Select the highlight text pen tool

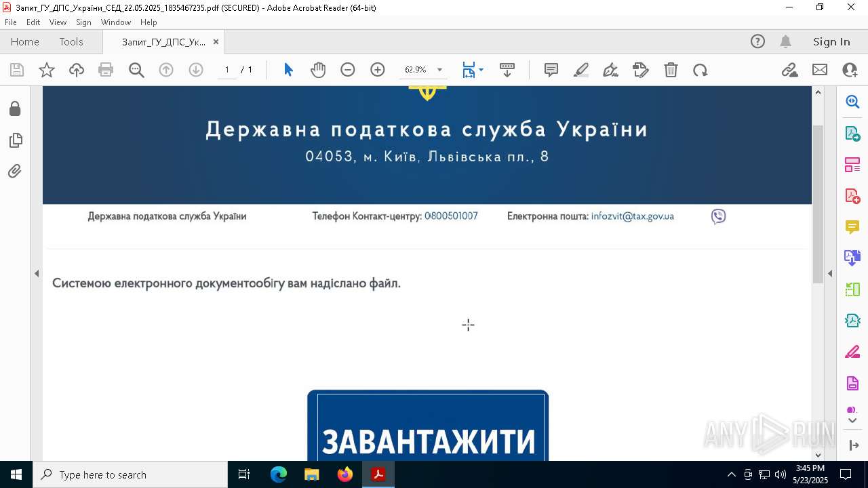click(x=581, y=70)
